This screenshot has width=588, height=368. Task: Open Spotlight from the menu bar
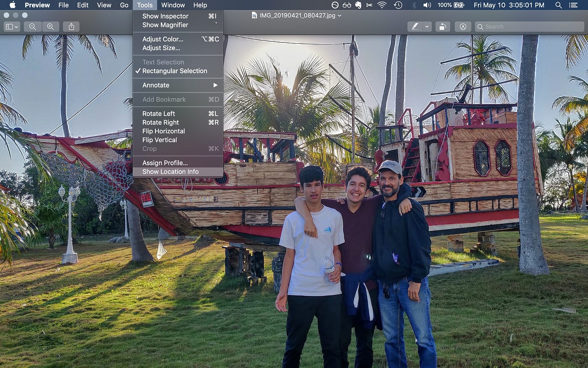point(559,5)
